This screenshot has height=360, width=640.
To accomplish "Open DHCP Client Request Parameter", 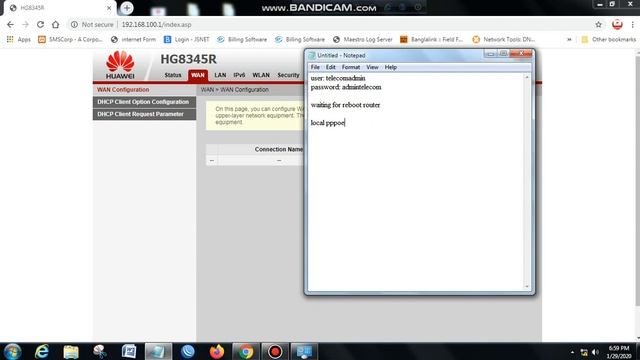I will pos(144,114).
